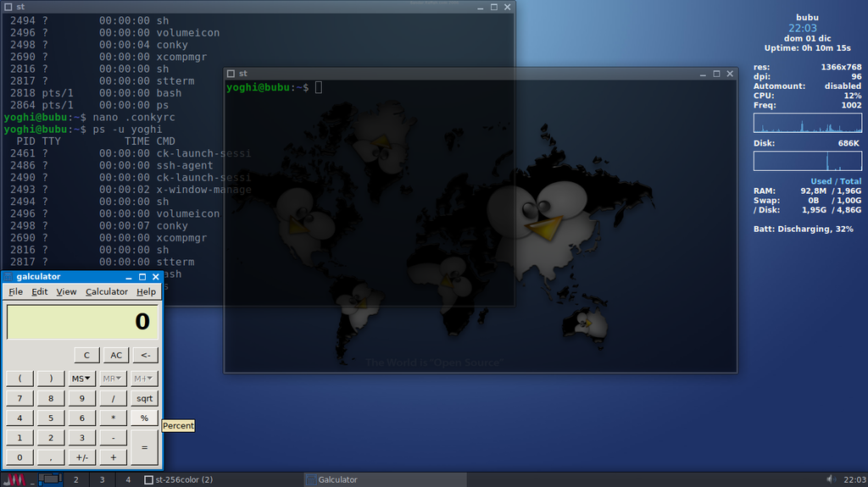
Task: Maximize the background st terminal window
Action: click(x=494, y=7)
